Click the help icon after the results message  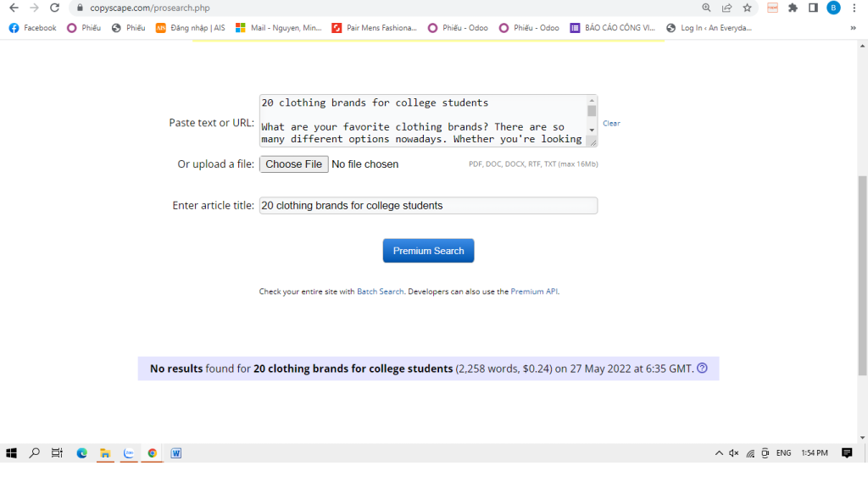click(702, 369)
